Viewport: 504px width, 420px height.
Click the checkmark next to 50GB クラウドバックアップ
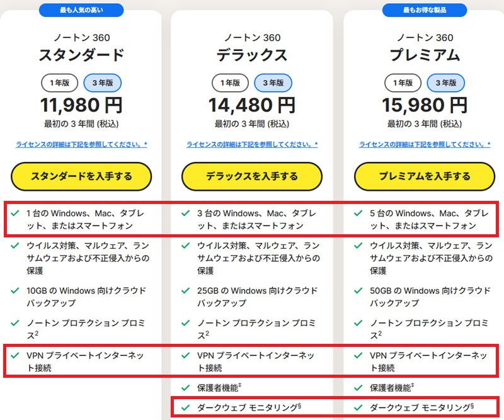click(357, 292)
